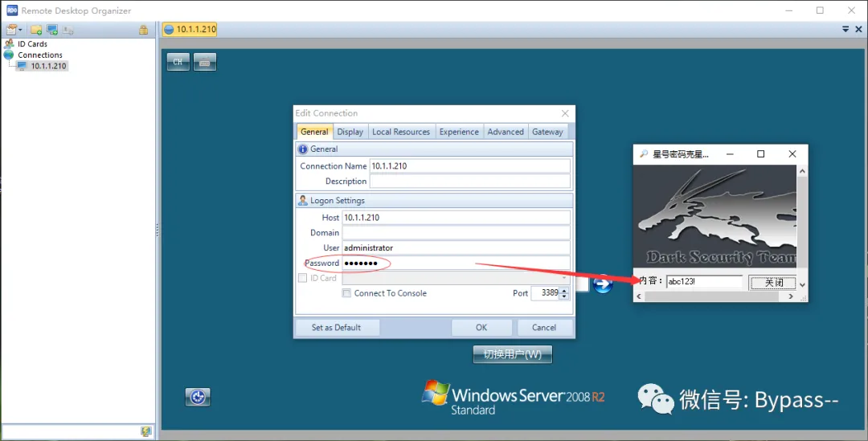This screenshot has width=868, height=441.
Task: Click the password viewer's vertical scroll up arrow
Action: [x=802, y=172]
